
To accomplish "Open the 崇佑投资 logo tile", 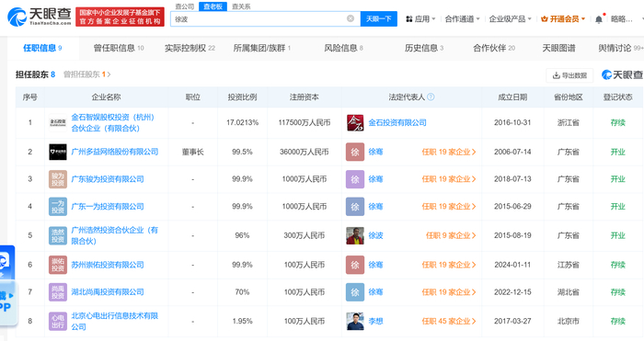I will point(58,265).
